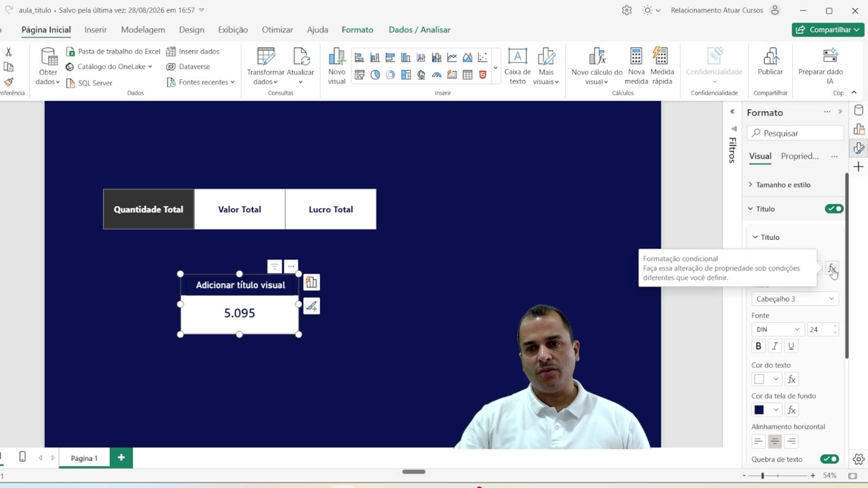Image resolution: width=868 pixels, height=488 pixels.
Task: Insert a line chart visual
Action: point(452,58)
